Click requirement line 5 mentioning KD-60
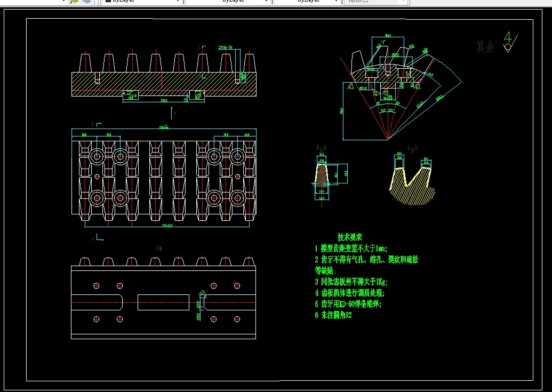552x392 pixels. point(348,304)
